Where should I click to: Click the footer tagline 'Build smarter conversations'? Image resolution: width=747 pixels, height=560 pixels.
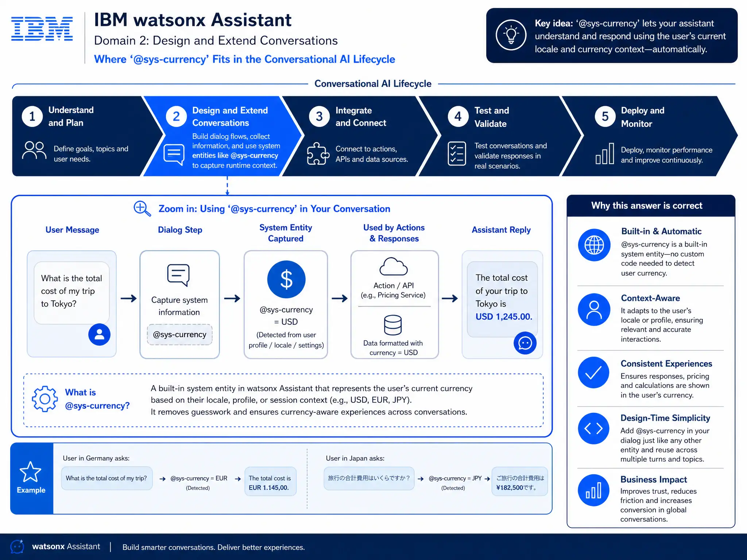tap(213, 547)
